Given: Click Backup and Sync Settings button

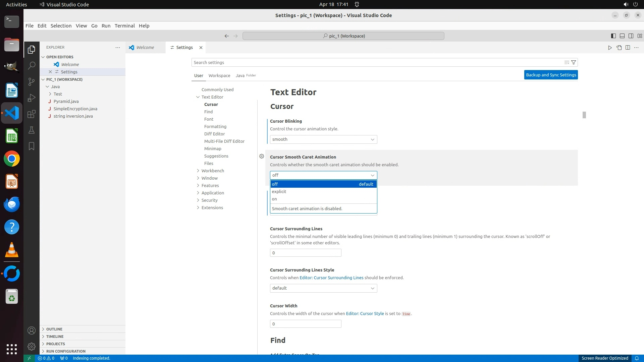Looking at the screenshot, I should click(x=551, y=75).
